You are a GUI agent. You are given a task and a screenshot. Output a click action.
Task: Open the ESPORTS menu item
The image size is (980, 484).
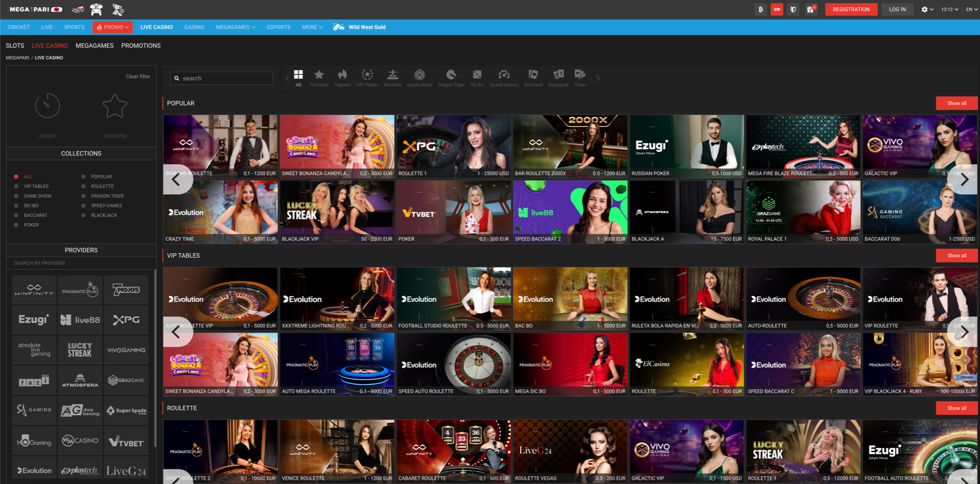click(x=278, y=27)
